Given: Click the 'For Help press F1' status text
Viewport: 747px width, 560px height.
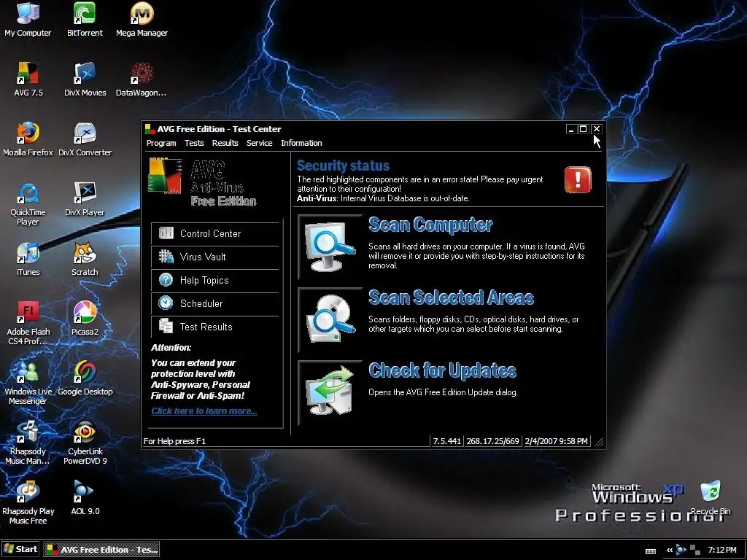Looking at the screenshot, I should 174,441.
